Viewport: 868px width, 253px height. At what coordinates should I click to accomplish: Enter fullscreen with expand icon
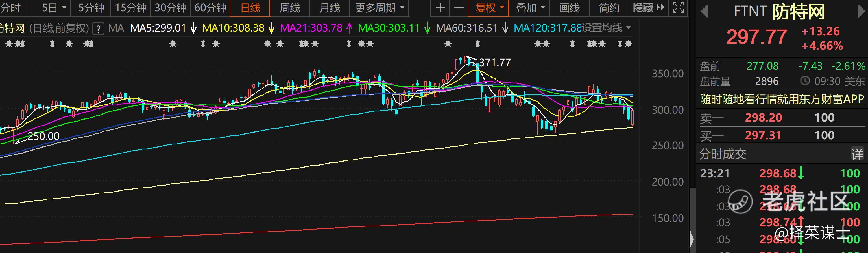[678, 7]
